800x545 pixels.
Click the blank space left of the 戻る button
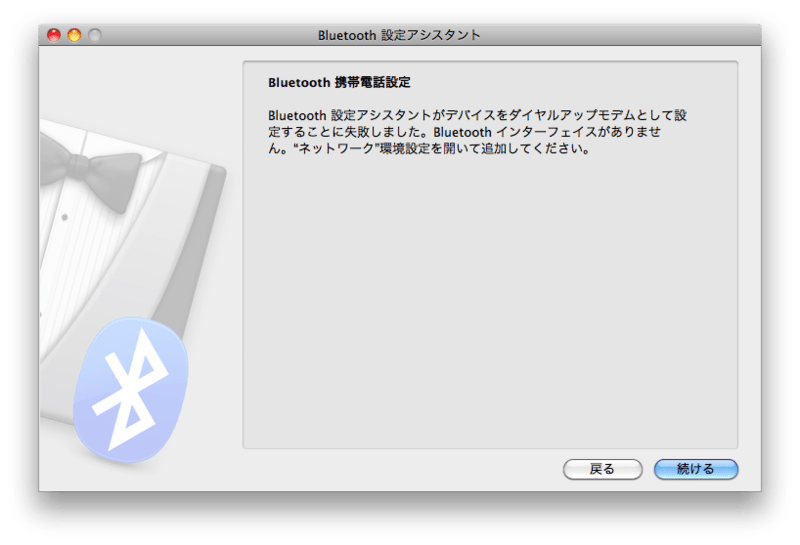point(400,468)
